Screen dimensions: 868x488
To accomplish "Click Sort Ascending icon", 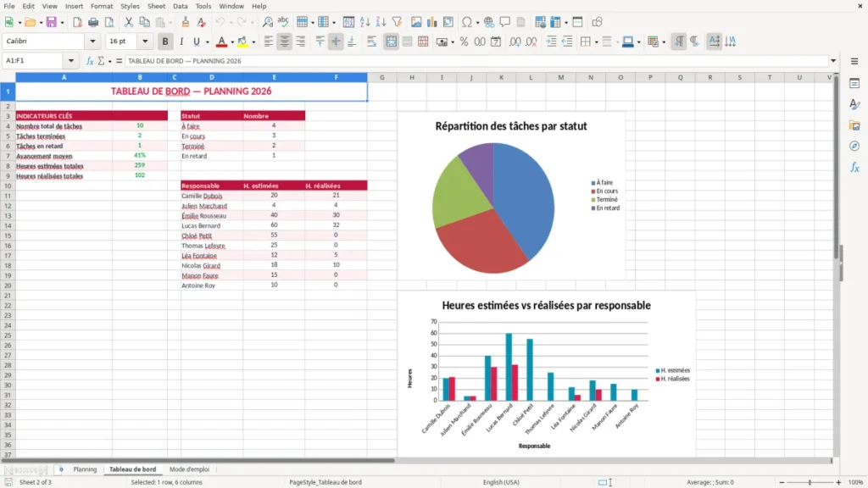I will (x=364, y=22).
